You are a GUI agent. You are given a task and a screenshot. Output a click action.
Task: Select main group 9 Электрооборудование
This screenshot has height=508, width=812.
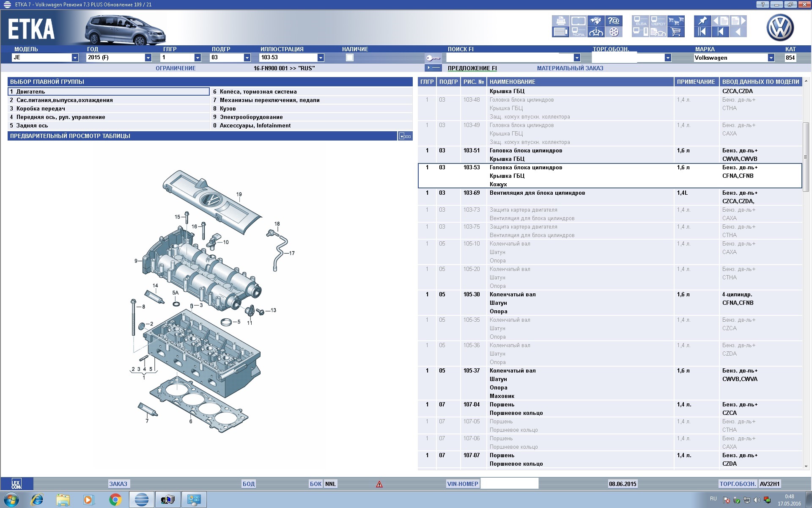tap(312, 117)
